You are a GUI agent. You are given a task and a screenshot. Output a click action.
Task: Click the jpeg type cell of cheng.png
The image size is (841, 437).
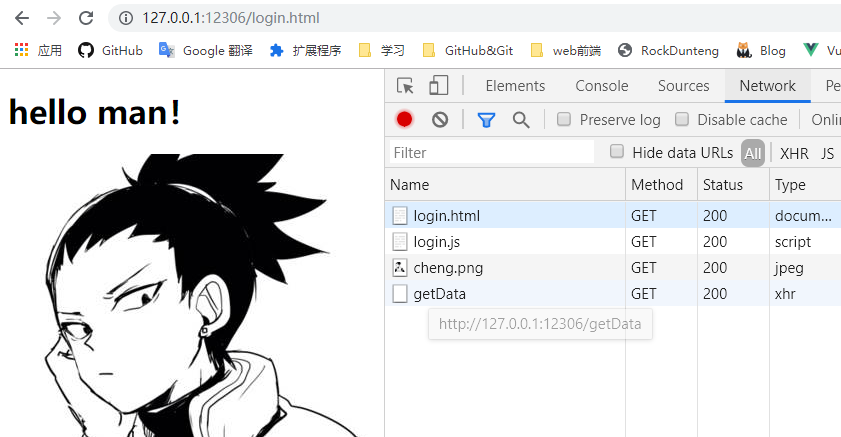coord(789,268)
